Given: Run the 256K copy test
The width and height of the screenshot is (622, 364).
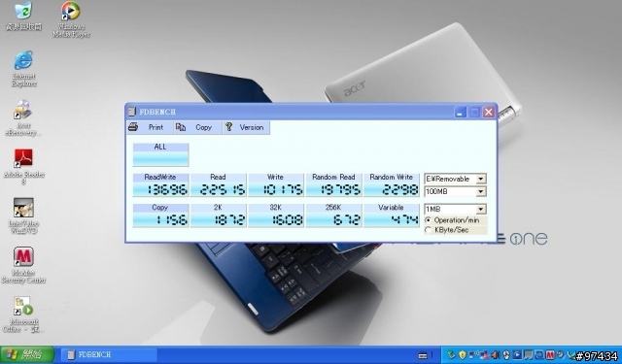Looking at the screenshot, I should (333, 215).
